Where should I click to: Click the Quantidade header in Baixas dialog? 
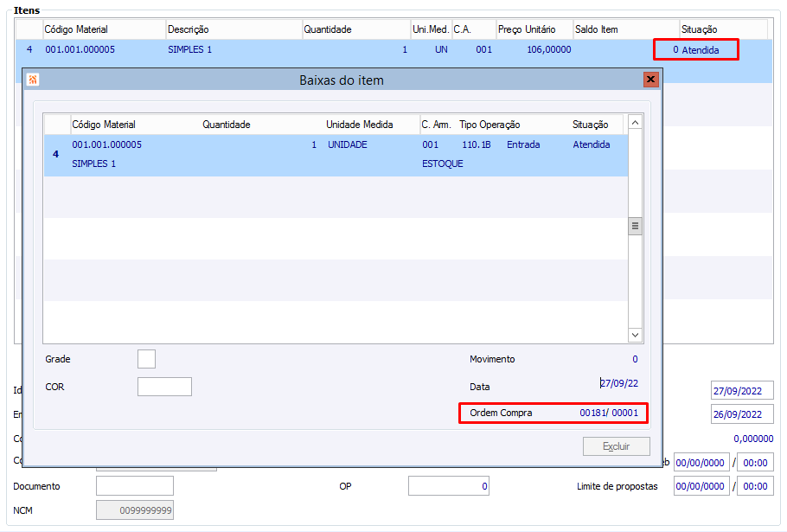click(x=227, y=125)
